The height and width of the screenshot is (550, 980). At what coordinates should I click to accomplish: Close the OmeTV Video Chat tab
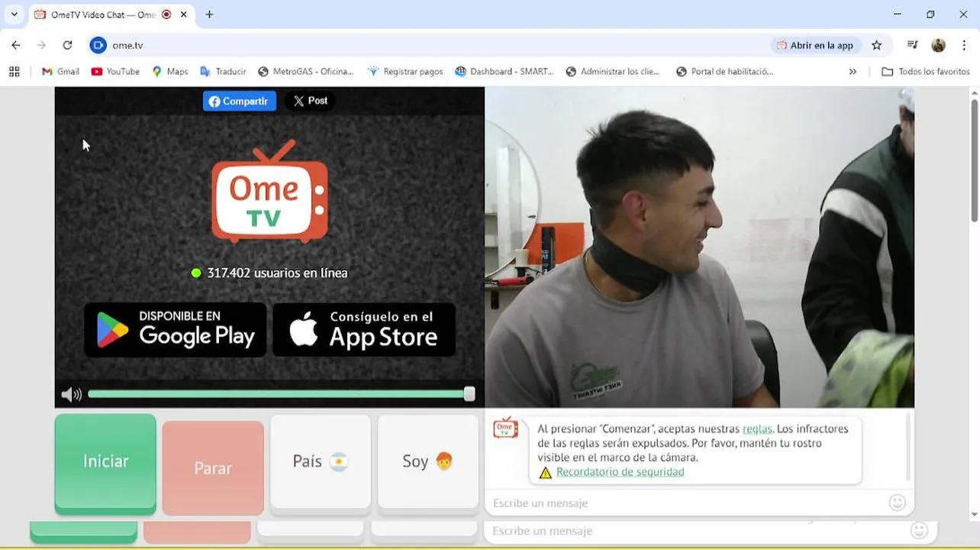(x=184, y=15)
